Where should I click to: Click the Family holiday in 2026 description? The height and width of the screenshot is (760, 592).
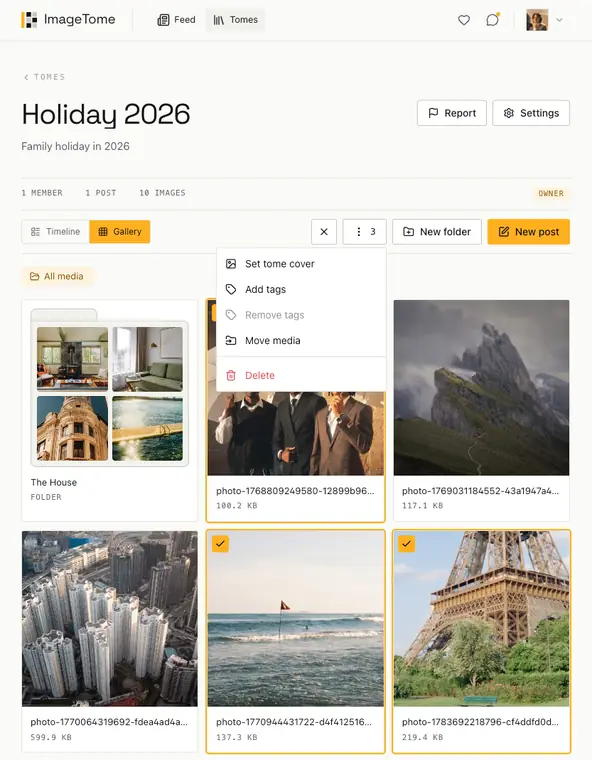pyautogui.click(x=76, y=146)
